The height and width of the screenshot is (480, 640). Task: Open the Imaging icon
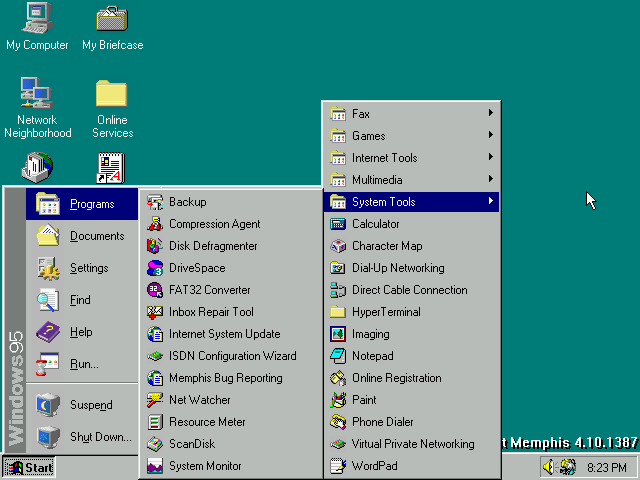[x=338, y=334]
